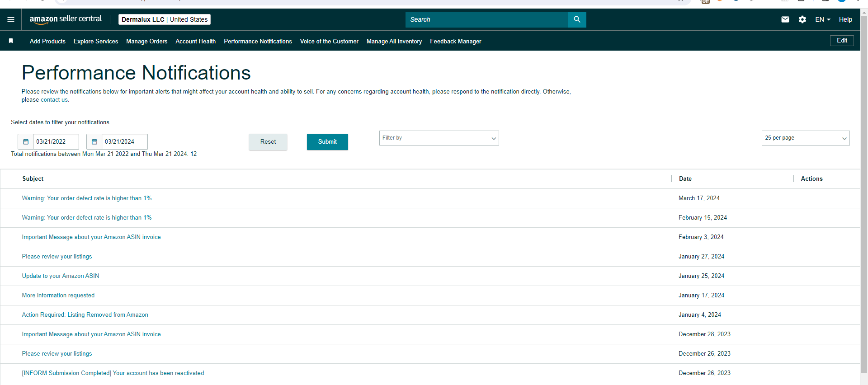Viewport: 868px width, 385px height.
Task: Open Update to your Amazon ASIN notification
Action: tap(61, 276)
